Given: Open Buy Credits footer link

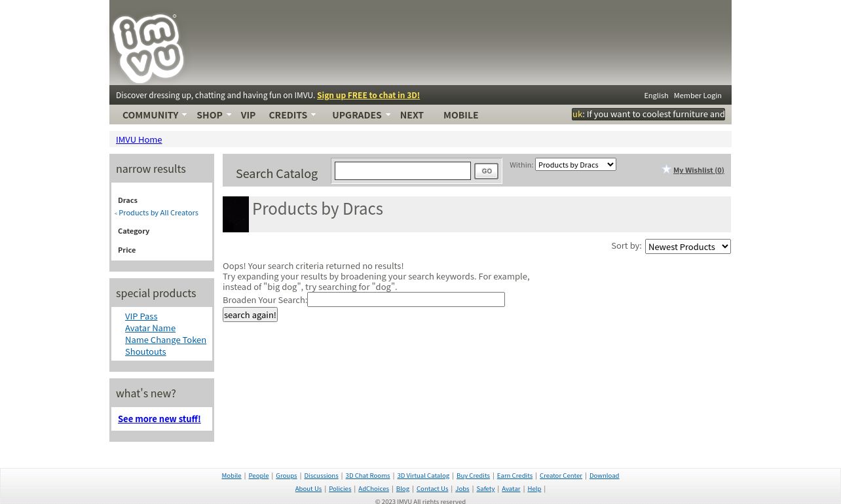Looking at the screenshot, I should [x=473, y=476].
